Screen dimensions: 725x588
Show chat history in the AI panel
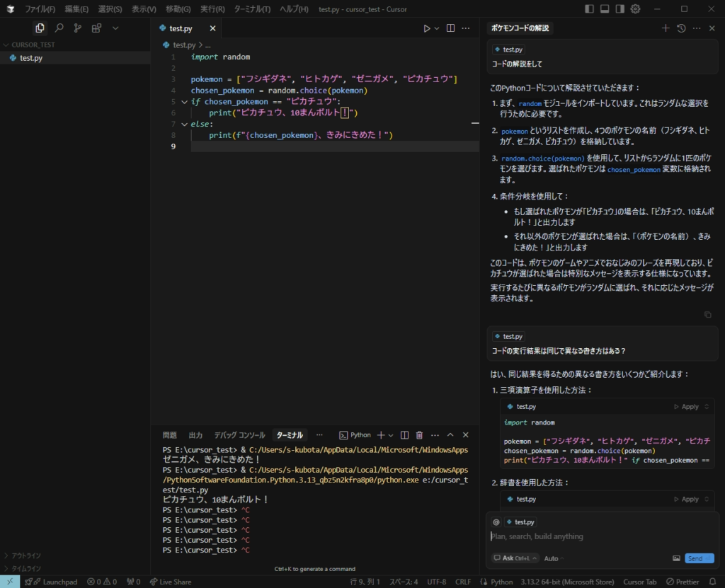click(681, 28)
